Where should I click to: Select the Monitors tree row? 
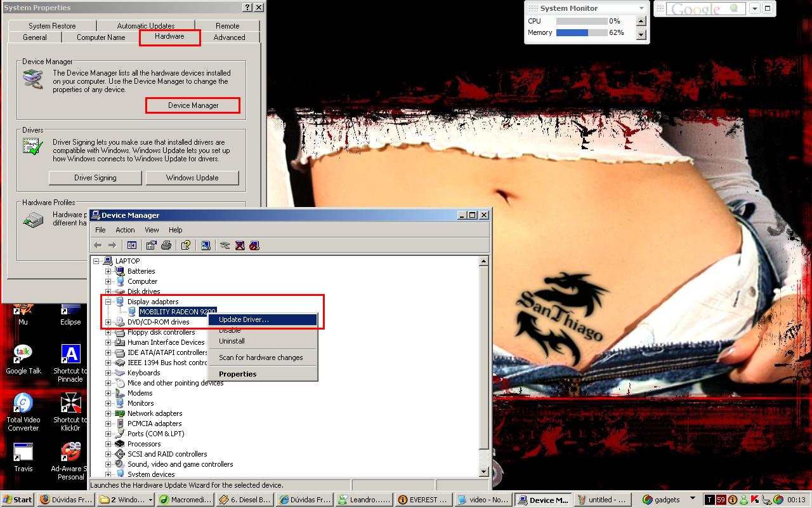[x=140, y=403]
